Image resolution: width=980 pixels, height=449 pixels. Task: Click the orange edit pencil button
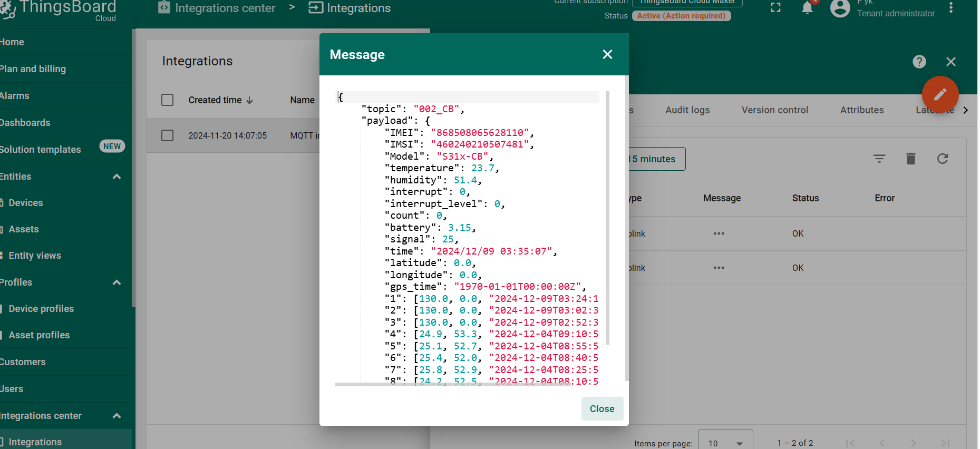[940, 94]
